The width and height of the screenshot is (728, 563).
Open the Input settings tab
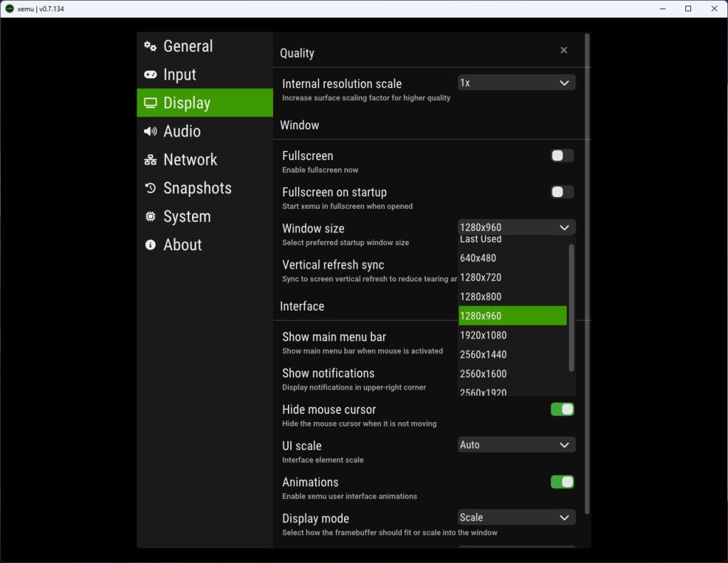pyautogui.click(x=205, y=74)
